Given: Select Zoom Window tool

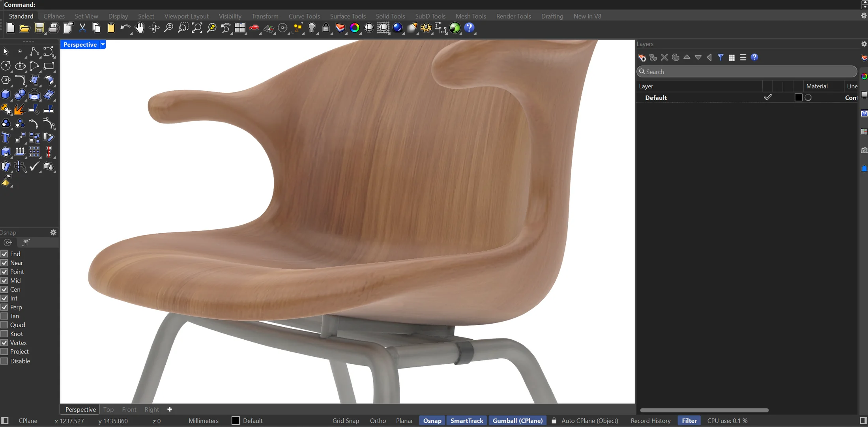Looking at the screenshot, I should pos(183,28).
